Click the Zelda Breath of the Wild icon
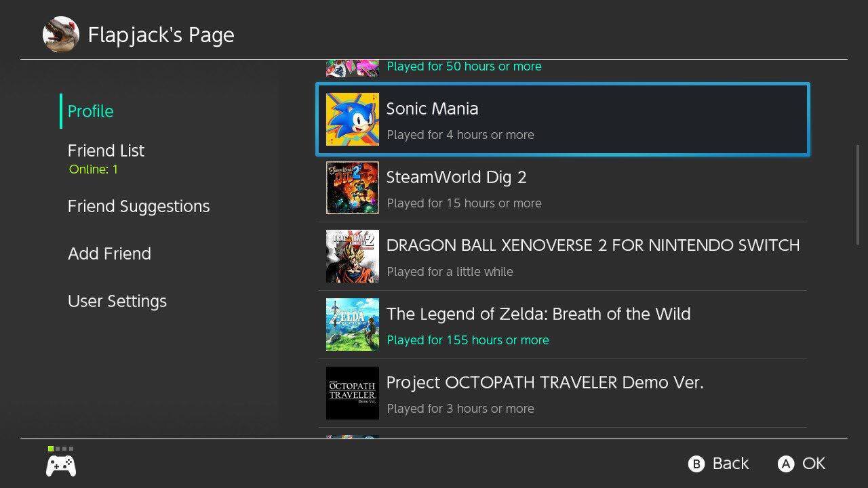 352,325
